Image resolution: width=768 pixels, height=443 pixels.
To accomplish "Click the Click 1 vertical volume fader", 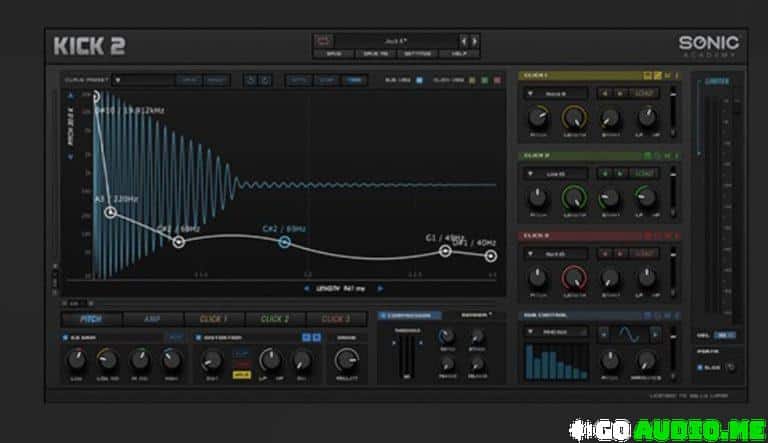I will (673, 112).
